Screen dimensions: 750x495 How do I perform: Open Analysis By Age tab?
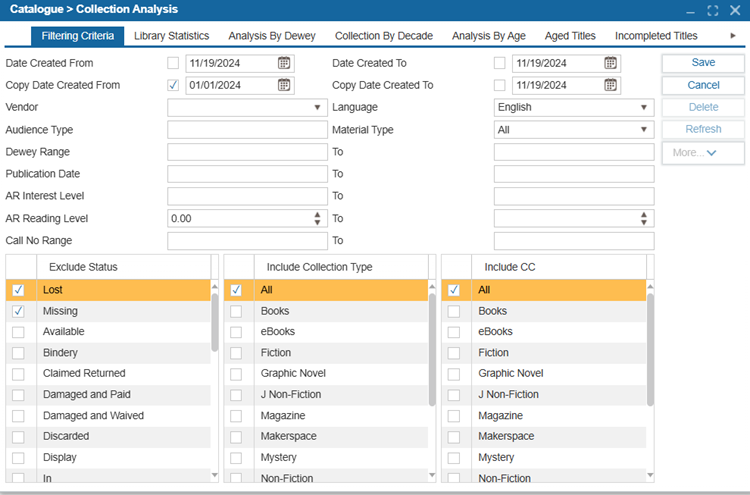click(489, 36)
